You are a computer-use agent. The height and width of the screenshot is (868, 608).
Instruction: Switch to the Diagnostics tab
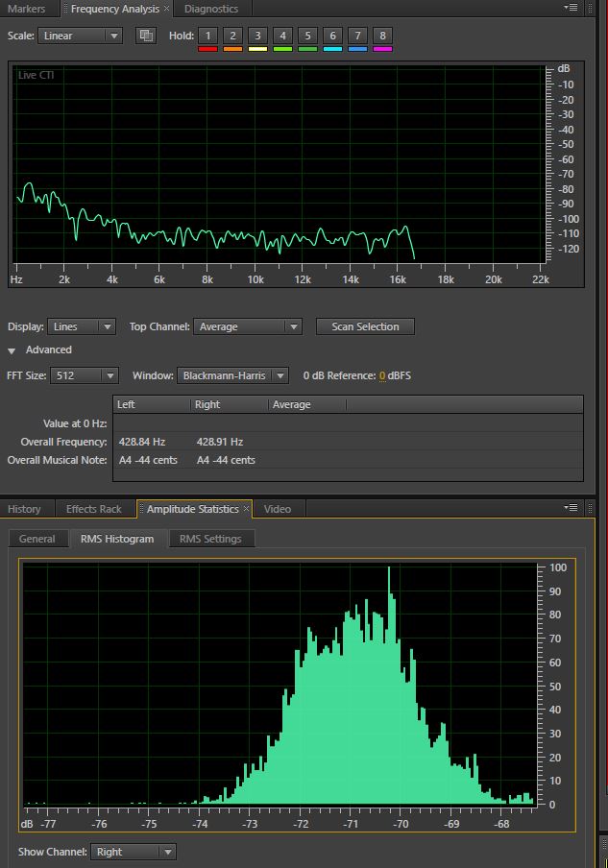point(210,9)
